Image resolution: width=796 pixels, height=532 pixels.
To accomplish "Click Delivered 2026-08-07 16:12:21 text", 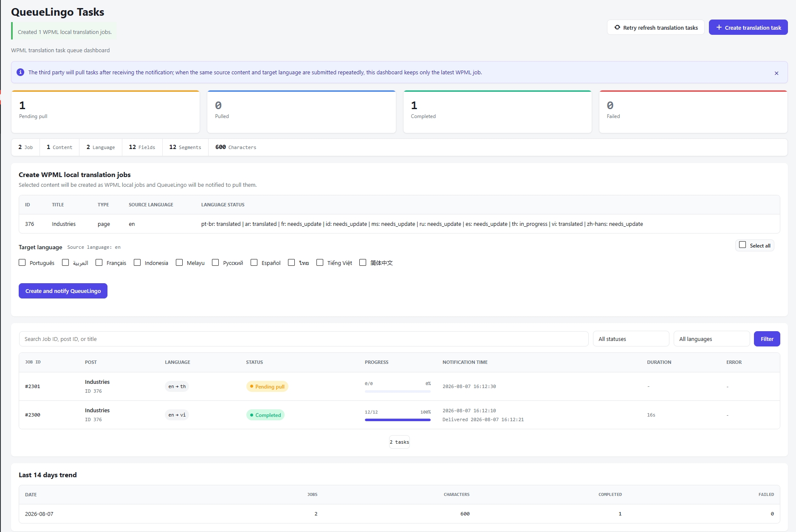I will [483, 419].
